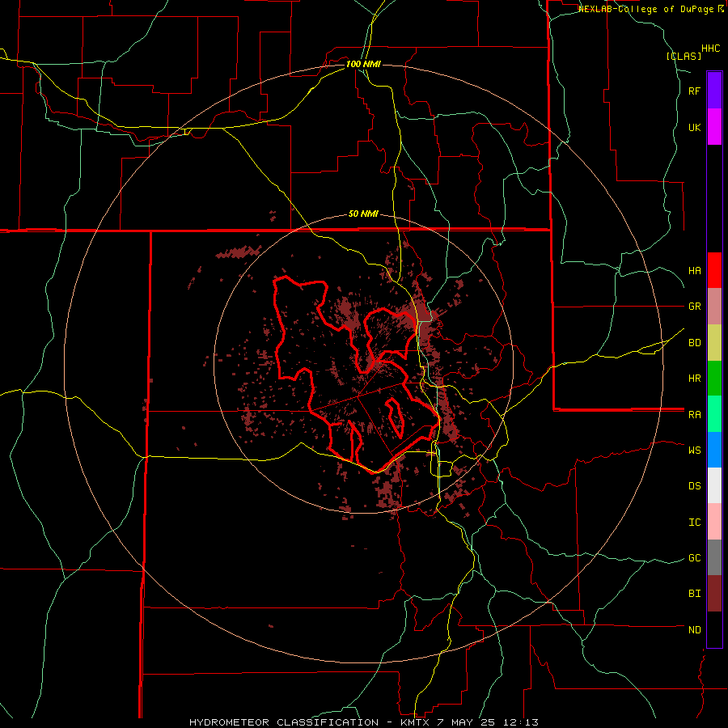This screenshot has height=728, width=728.
Task: Click the HR legend label
Action: click(695, 379)
